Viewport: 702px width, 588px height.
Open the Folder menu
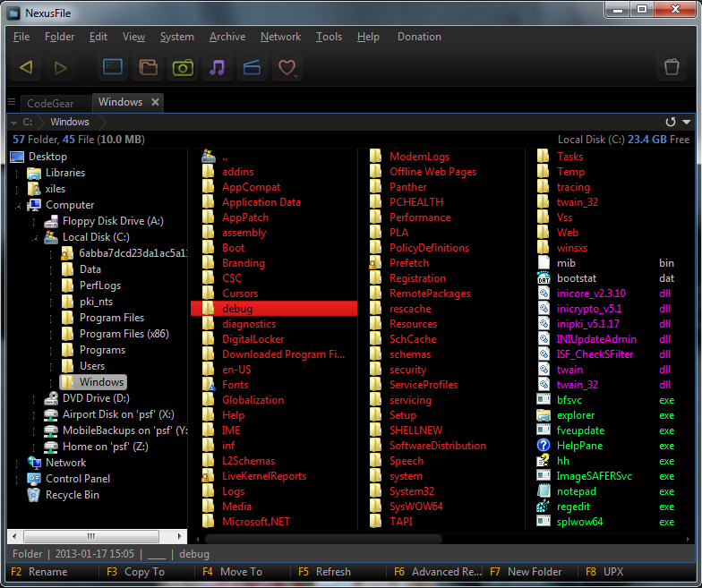(59, 37)
